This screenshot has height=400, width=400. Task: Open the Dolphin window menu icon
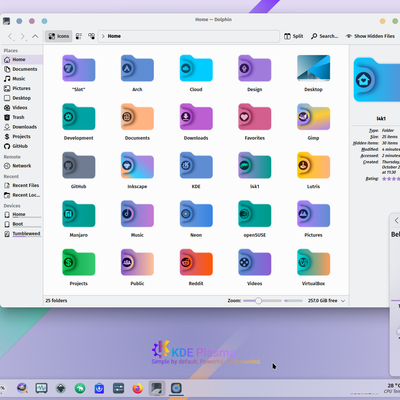[6, 21]
